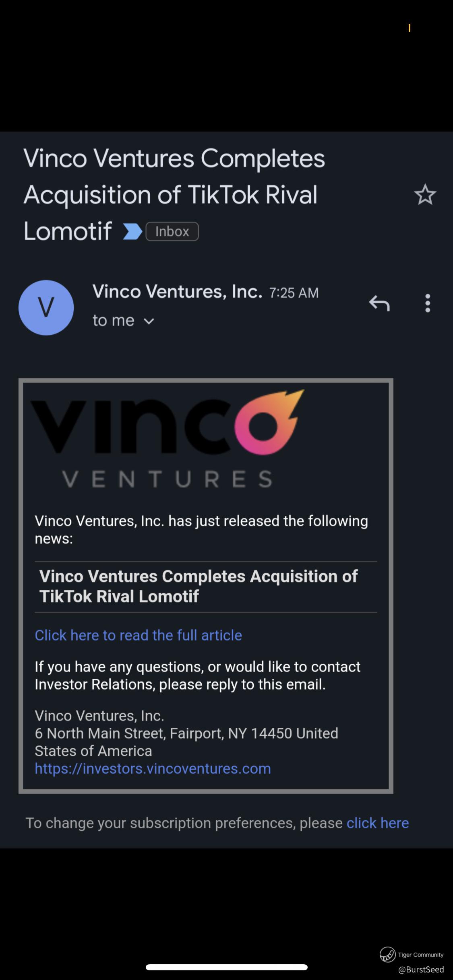
Task: Tap the home indicator bar
Action: (x=227, y=967)
